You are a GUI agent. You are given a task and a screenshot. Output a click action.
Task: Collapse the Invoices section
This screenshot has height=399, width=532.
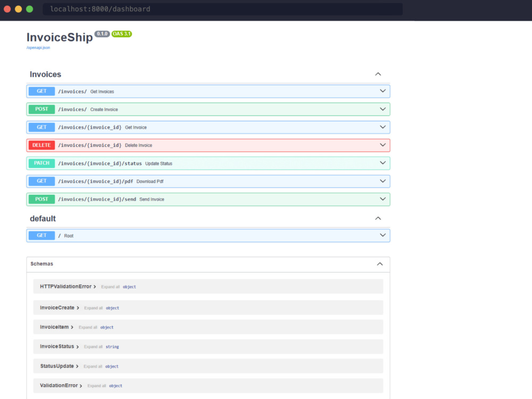click(378, 74)
